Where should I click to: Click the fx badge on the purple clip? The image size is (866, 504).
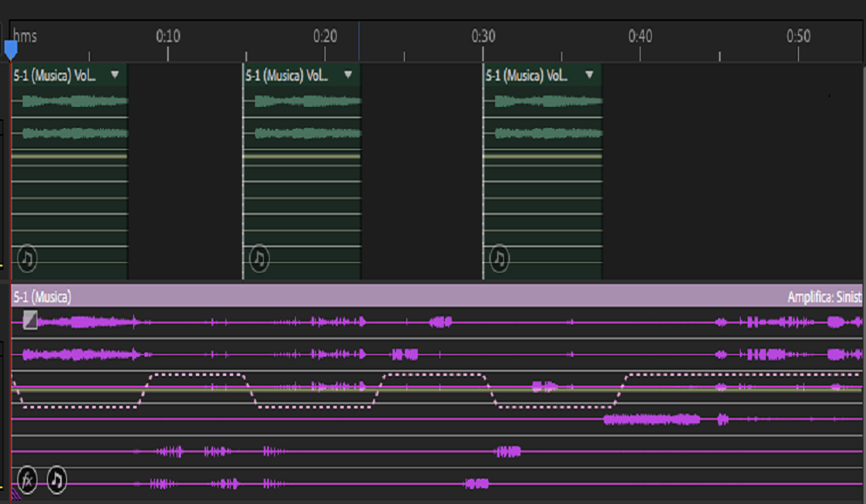pyautogui.click(x=27, y=479)
